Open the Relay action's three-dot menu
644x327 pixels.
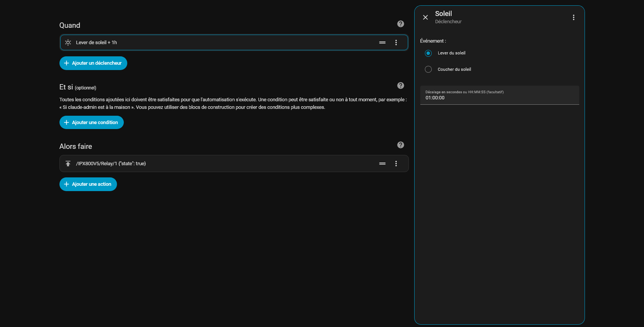coord(396,164)
